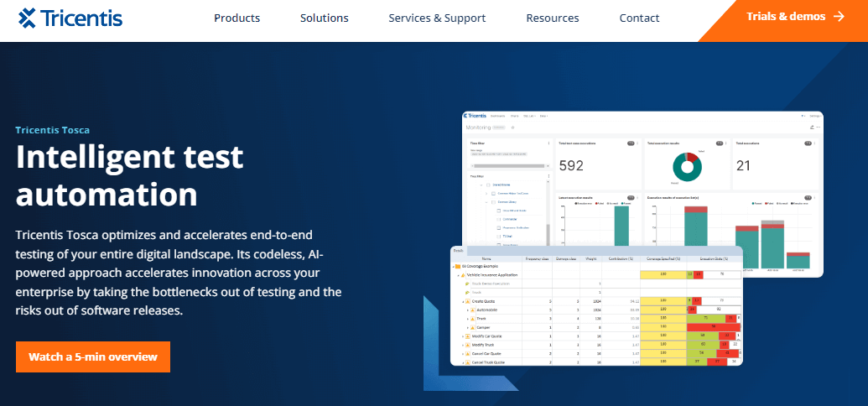Open the Services & Support menu
868x406 pixels.
(437, 18)
